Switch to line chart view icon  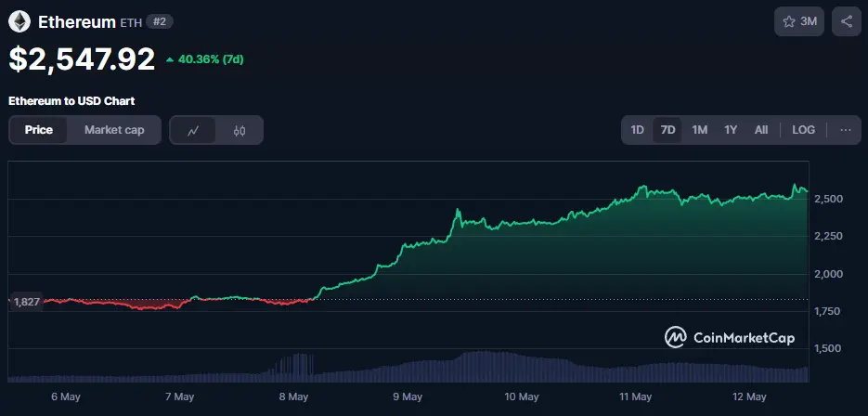193,130
